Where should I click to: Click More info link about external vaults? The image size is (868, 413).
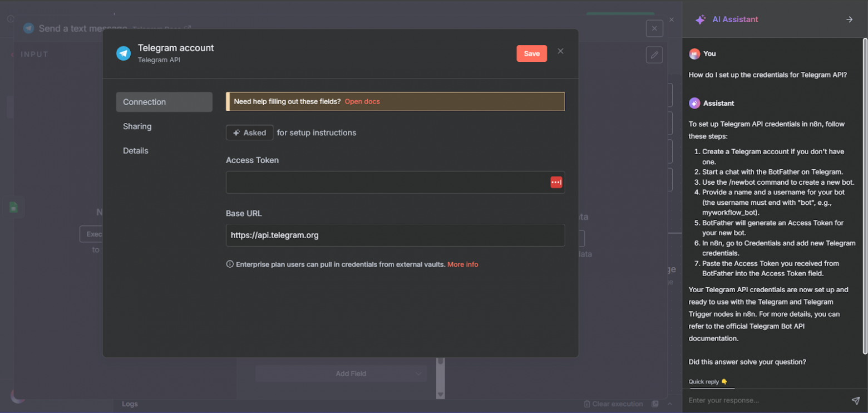[462, 264]
